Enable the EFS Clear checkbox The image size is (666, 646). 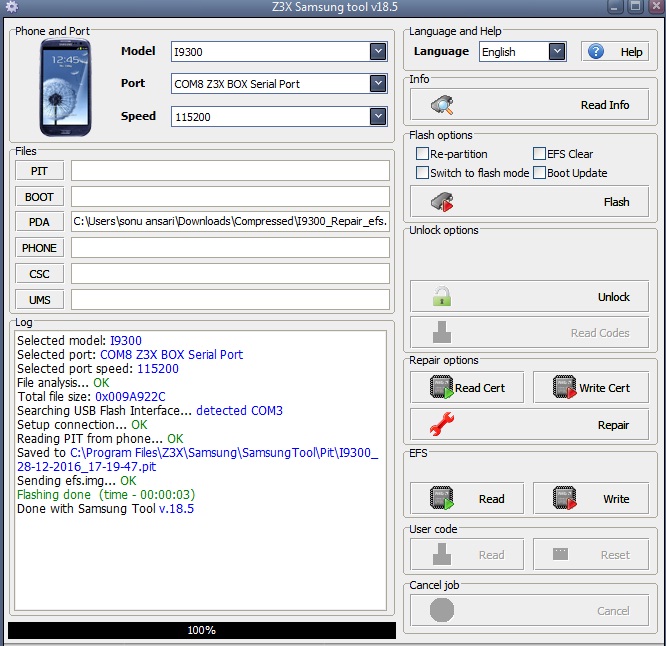coord(539,153)
